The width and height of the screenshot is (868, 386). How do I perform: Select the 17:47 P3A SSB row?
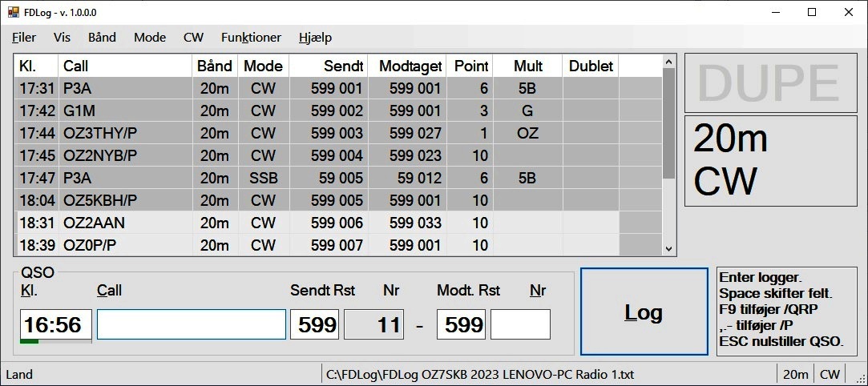click(x=338, y=178)
